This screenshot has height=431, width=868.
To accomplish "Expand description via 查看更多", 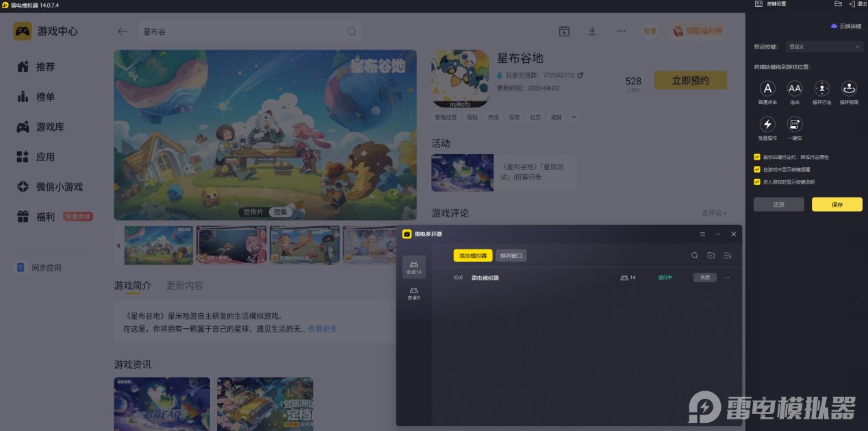I will click(322, 329).
